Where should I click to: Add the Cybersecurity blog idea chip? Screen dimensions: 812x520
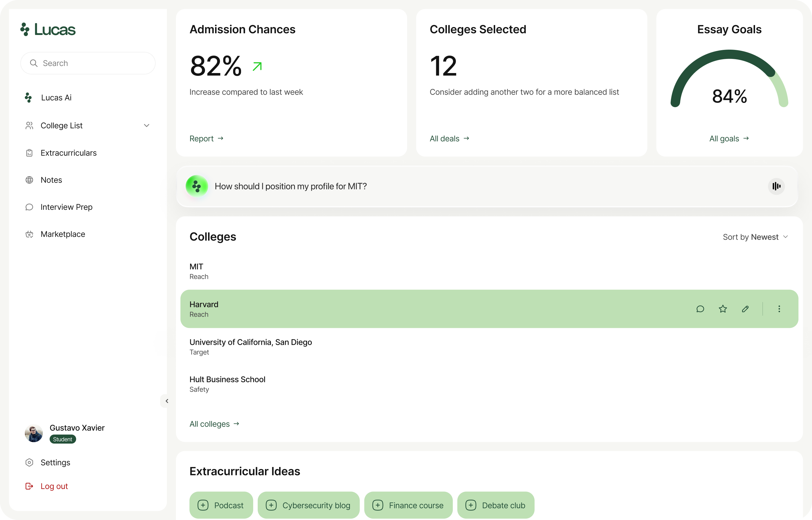[308, 505]
